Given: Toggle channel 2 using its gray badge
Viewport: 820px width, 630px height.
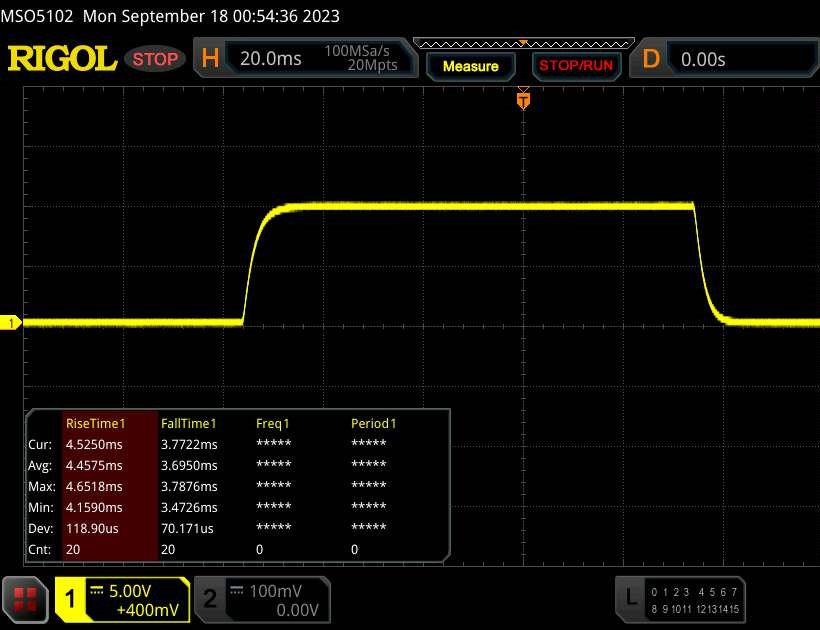Looking at the screenshot, I should click(x=209, y=598).
